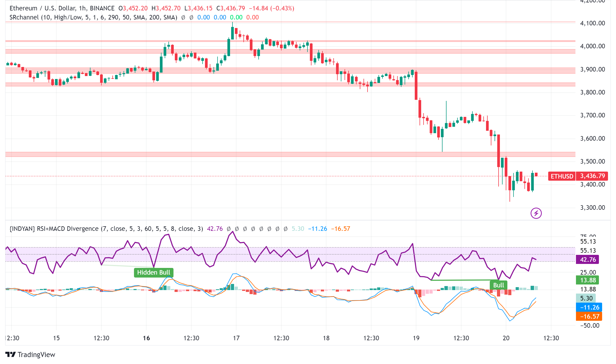Image resolution: width=616 pixels, height=364 pixels.
Task: Click the -50.00 indicator axis label
Action: tap(590, 326)
